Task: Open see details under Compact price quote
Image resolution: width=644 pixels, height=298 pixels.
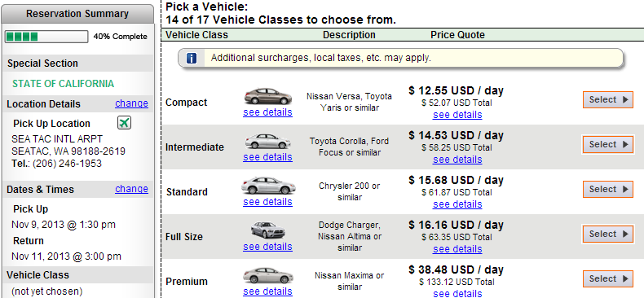Action: click(x=457, y=115)
